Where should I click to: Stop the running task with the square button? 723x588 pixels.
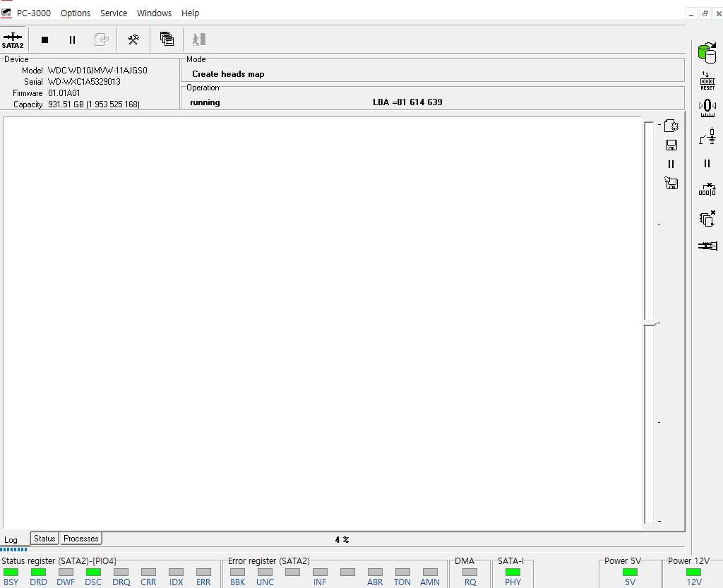click(x=44, y=40)
